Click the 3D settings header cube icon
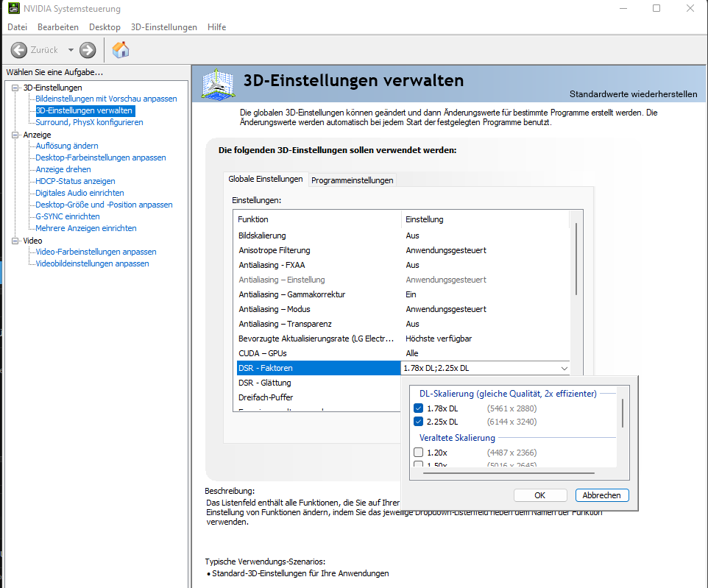Viewport: 708px width, 588px height. [x=218, y=84]
